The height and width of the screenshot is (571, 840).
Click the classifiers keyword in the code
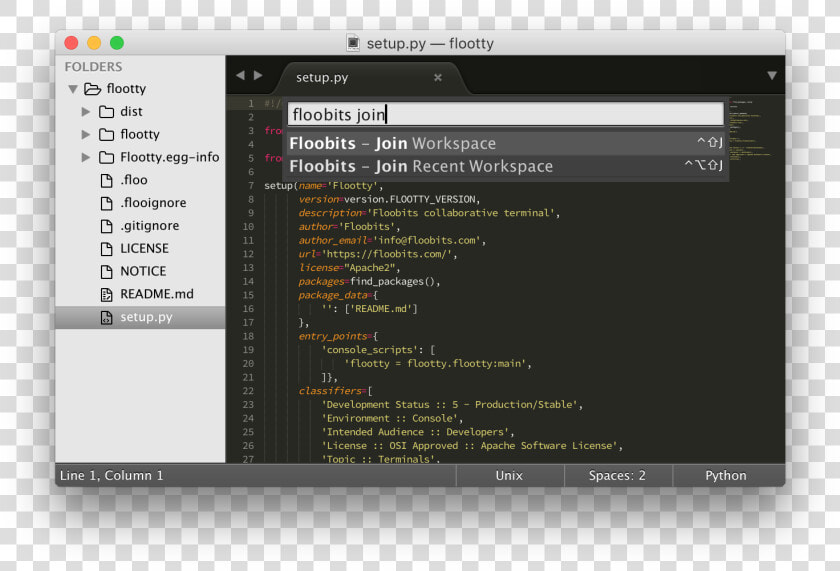tap(330, 391)
